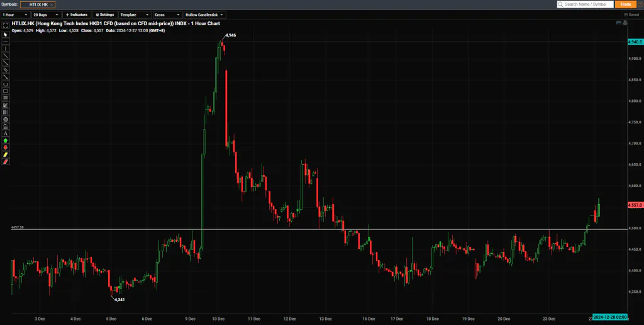Select the red eraser tool
644x325 pixels.
pyautogui.click(x=6, y=161)
